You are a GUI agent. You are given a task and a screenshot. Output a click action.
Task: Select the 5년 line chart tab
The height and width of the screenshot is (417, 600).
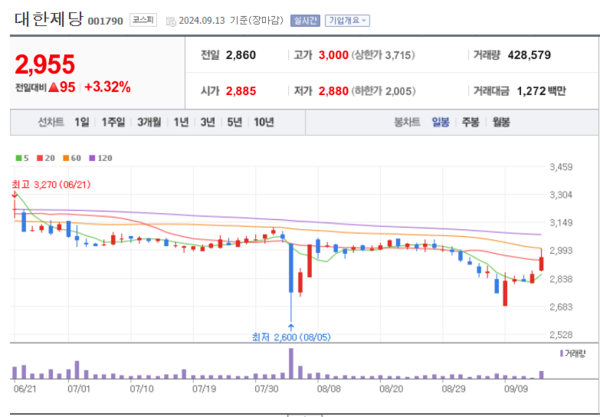coord(235,122)
